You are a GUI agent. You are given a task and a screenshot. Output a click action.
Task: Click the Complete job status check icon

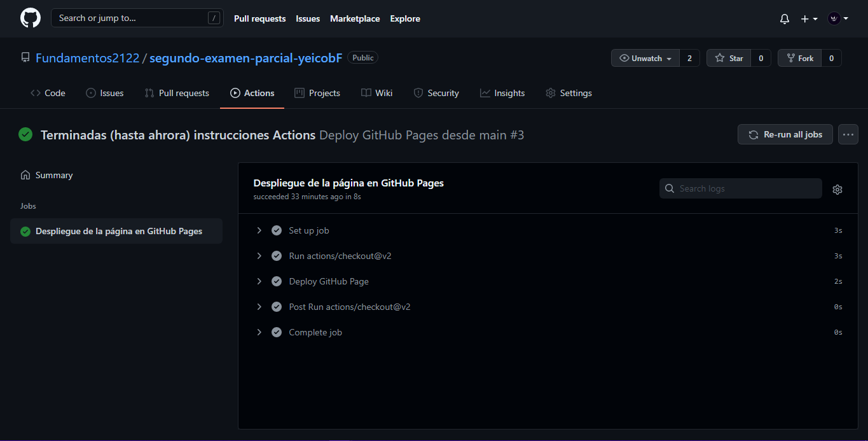coord(277,332)
